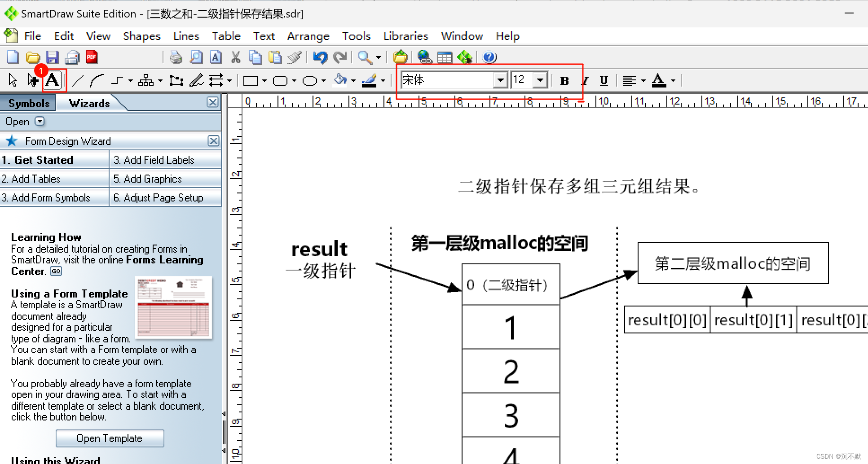868x464 pixels.
Task: Copy selection with the copy icon
Action: click(255, 57)
